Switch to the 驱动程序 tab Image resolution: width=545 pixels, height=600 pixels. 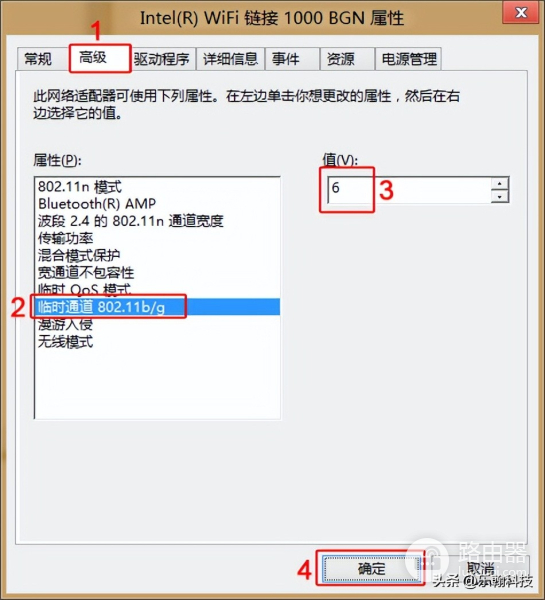(162, 59)
